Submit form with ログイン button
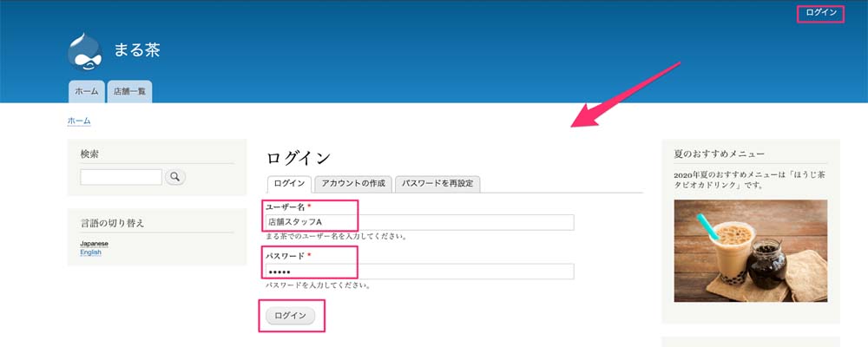 (x=290, y=316)
